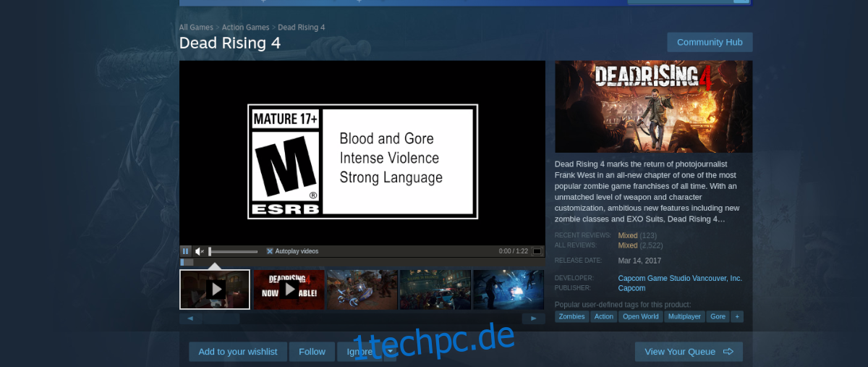
Task: Open the Community Hub
Action: tap(710, 42)
